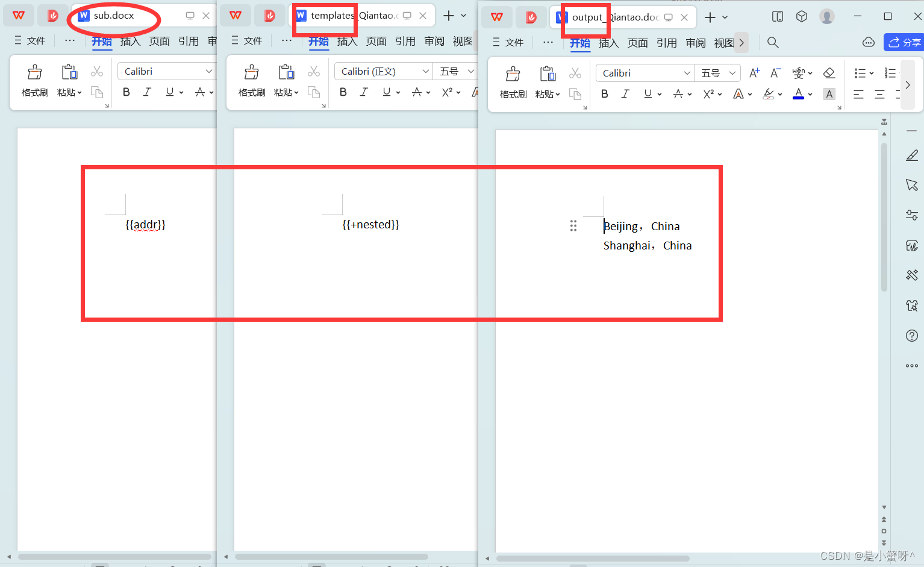
Task: Select the Format Painter (格式刷) in output window
Action: (x=513, y=81)
